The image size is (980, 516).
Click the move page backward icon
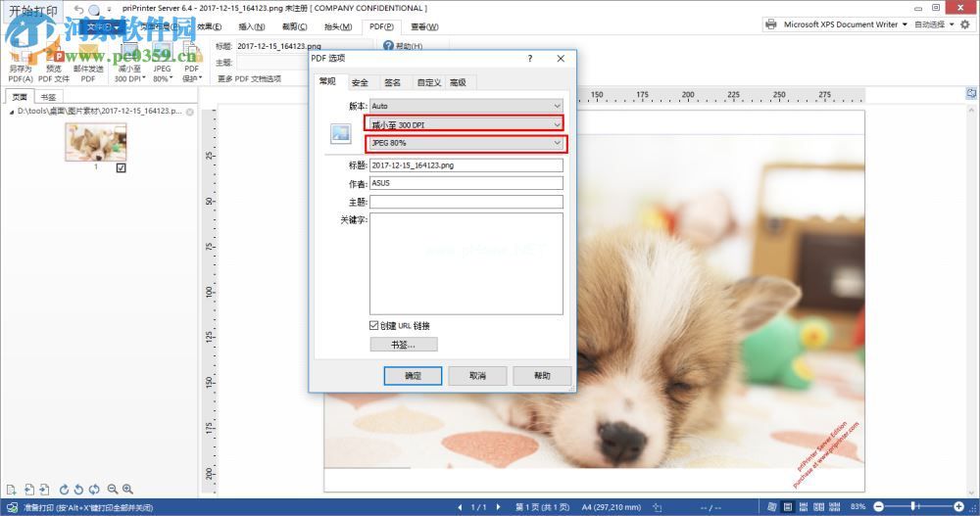click(28, 490)
